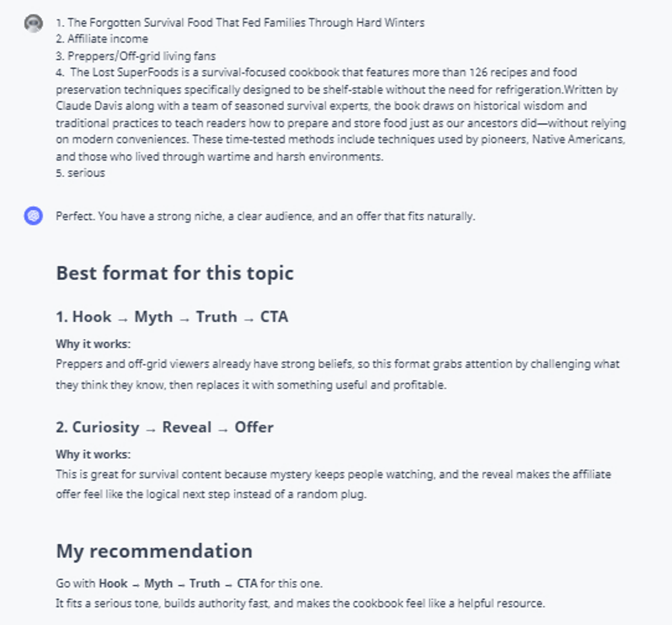Viewport: 672px width, 625px height.
Task: Click the "2. Affiliate income" line
Action: click(x=102, y=39)
